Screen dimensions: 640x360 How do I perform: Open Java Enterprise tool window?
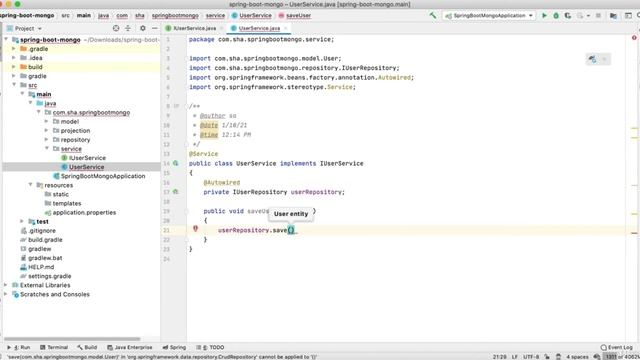[130, 347]
